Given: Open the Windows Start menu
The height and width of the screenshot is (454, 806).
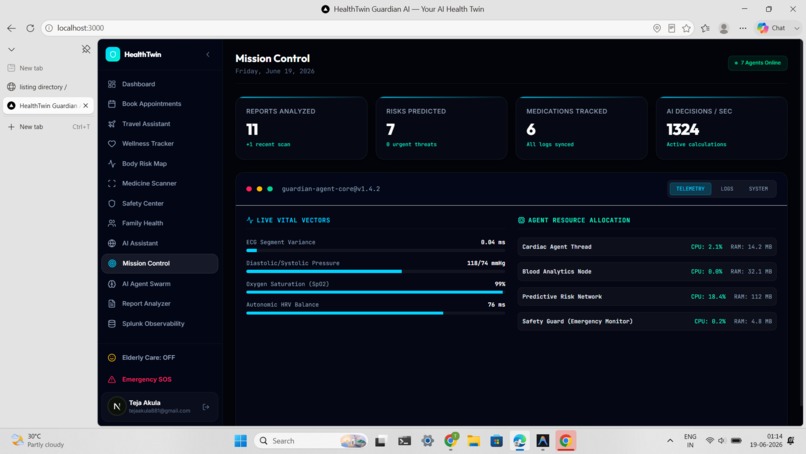Looking at the screenshot, I should click(x=241, y=441).
